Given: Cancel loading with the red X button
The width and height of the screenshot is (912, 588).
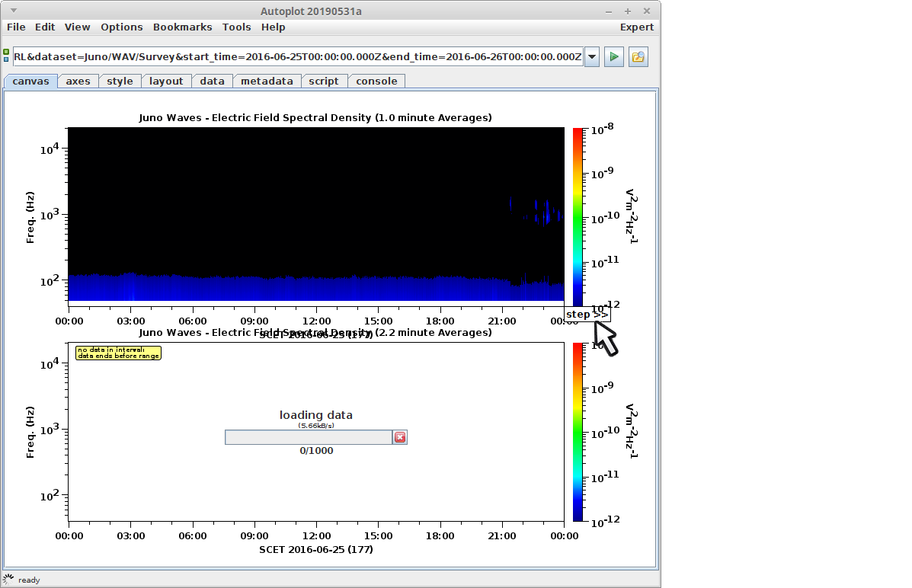Looking at the screenshot, I should pos(400,437).
